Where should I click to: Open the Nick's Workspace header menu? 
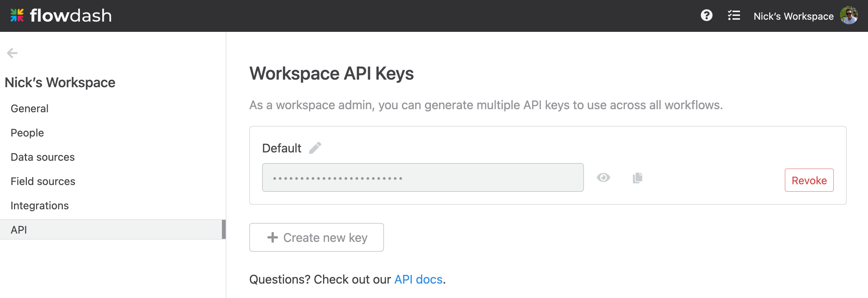(793, 16)
